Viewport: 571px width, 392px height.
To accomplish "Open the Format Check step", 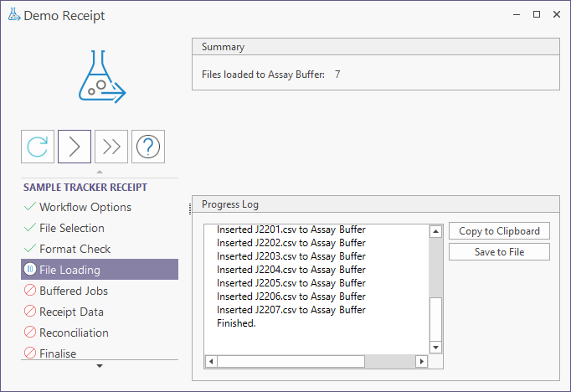I will coord(75,249).
